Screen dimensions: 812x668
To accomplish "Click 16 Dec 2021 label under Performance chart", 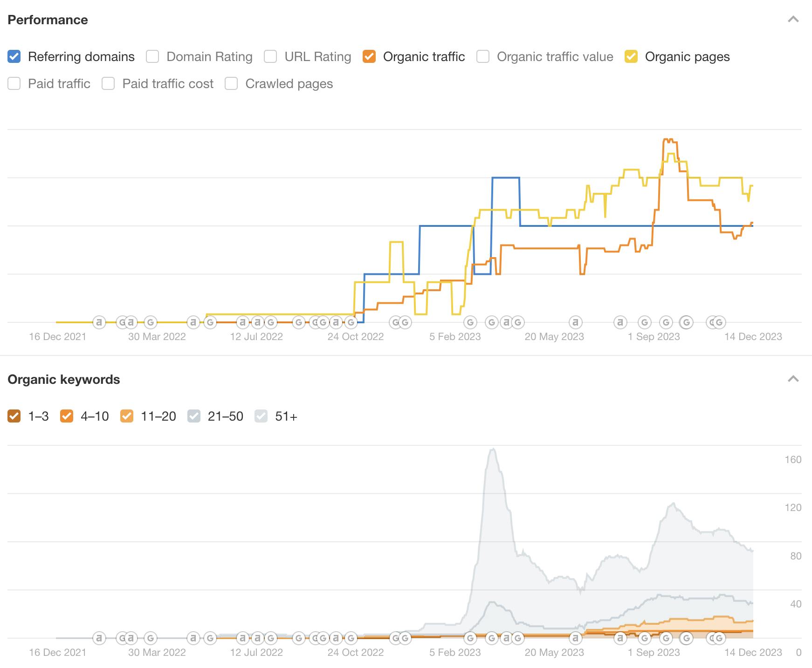I will (x=57, y=337).
